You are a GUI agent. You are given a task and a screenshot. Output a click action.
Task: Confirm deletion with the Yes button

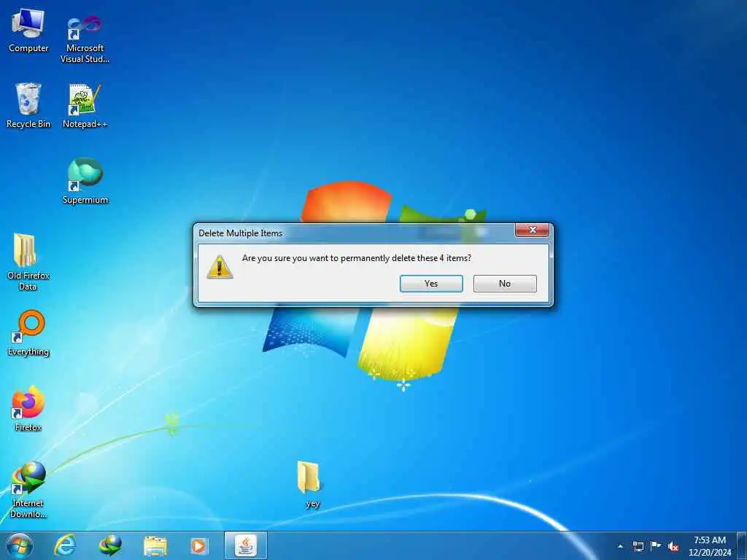pos(431,284)
